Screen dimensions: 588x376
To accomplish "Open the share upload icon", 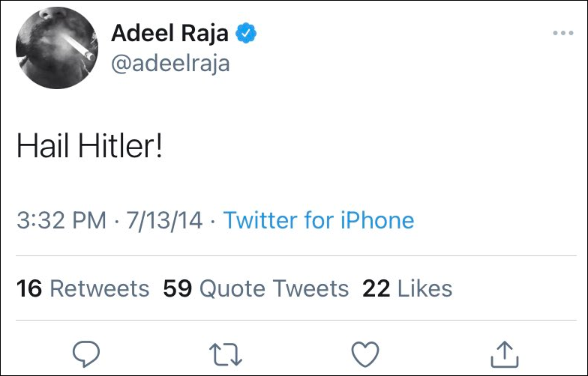I will click(x=505, y=354).
